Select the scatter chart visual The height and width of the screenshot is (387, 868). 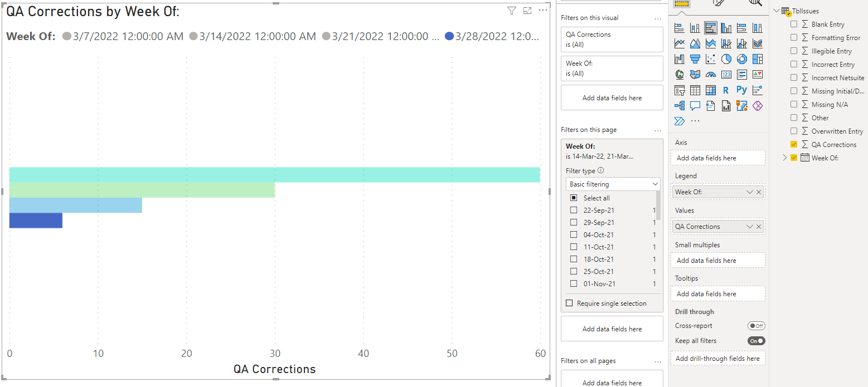click(x=710, y=59)
